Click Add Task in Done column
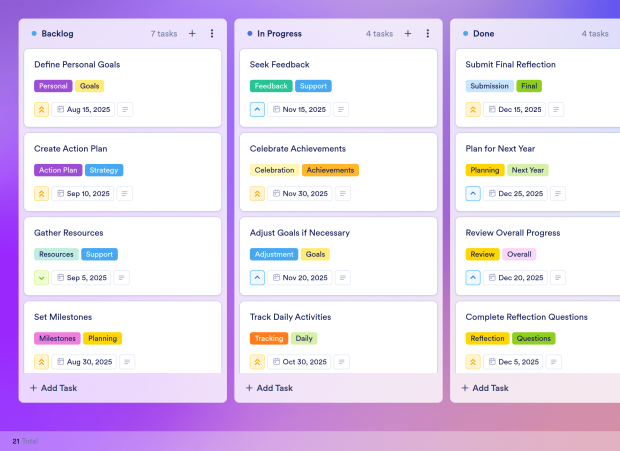Viewport: 620px width, 451px height. [485, 388]
